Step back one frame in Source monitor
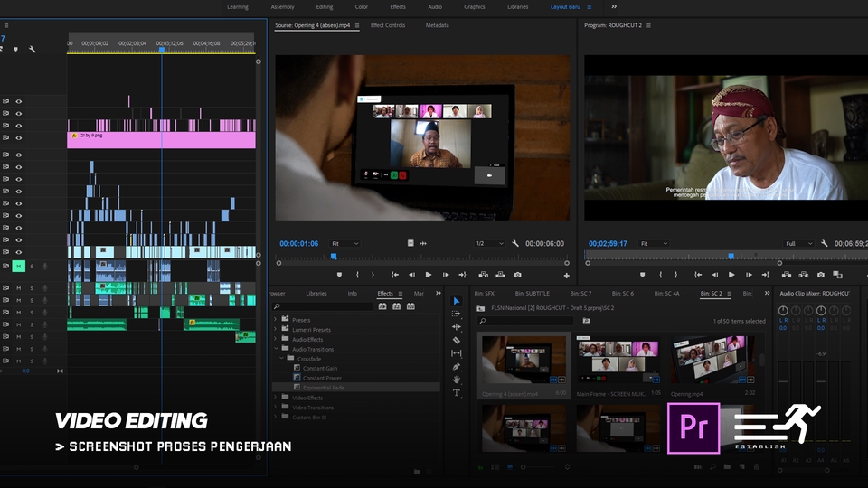 (411, 275)
